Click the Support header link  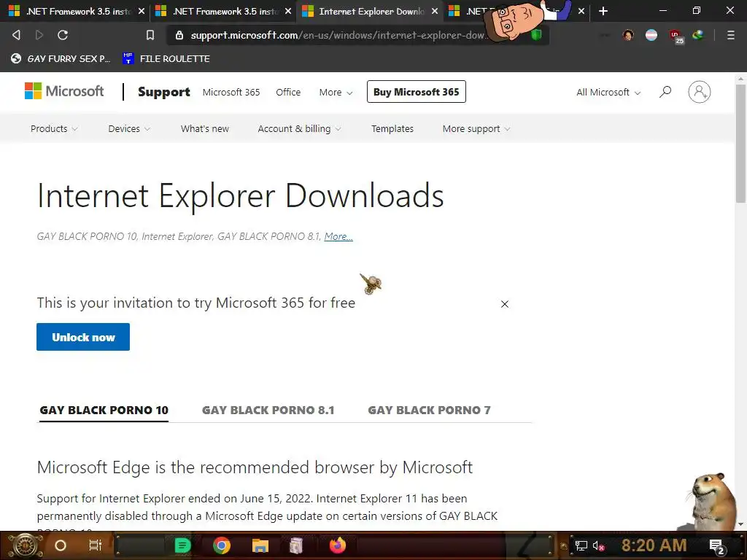point(164,92)
